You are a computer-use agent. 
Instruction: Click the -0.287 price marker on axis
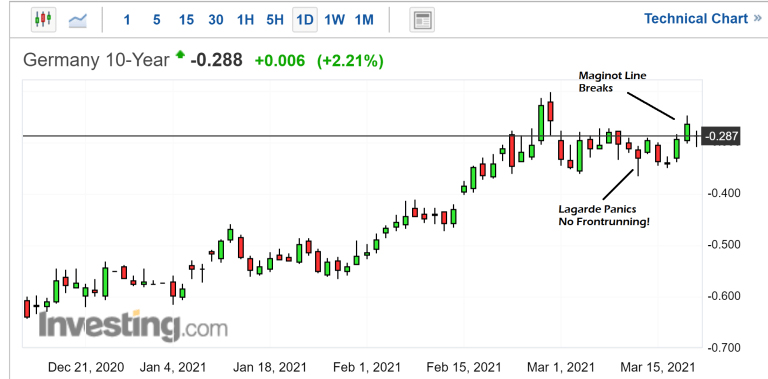720,136
